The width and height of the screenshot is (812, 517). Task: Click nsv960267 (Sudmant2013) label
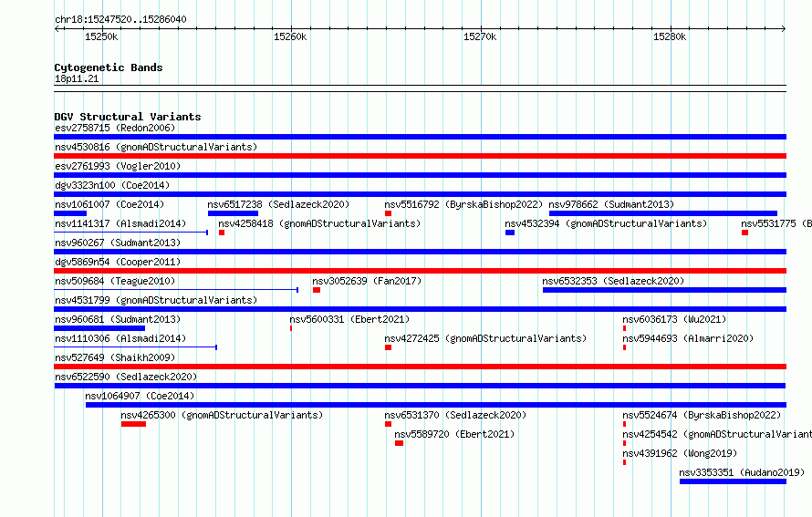[118, 243]
